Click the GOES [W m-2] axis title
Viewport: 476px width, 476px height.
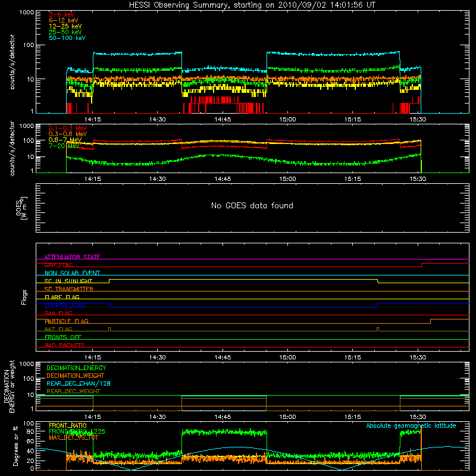21,208
